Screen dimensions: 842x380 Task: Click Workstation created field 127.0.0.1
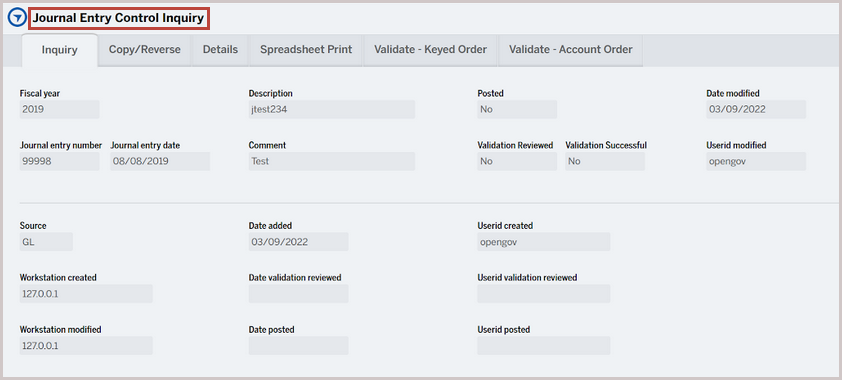86,294
